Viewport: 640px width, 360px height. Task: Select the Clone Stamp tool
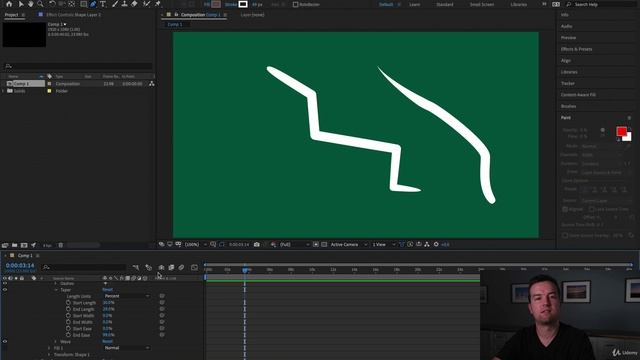(x=124, y=4)
